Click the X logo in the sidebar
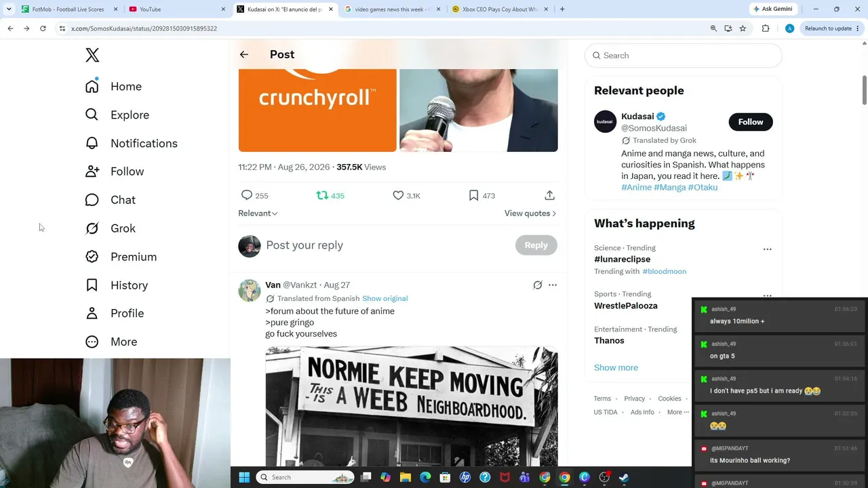This screenshot has width=868, height=488. click(92, 56)
